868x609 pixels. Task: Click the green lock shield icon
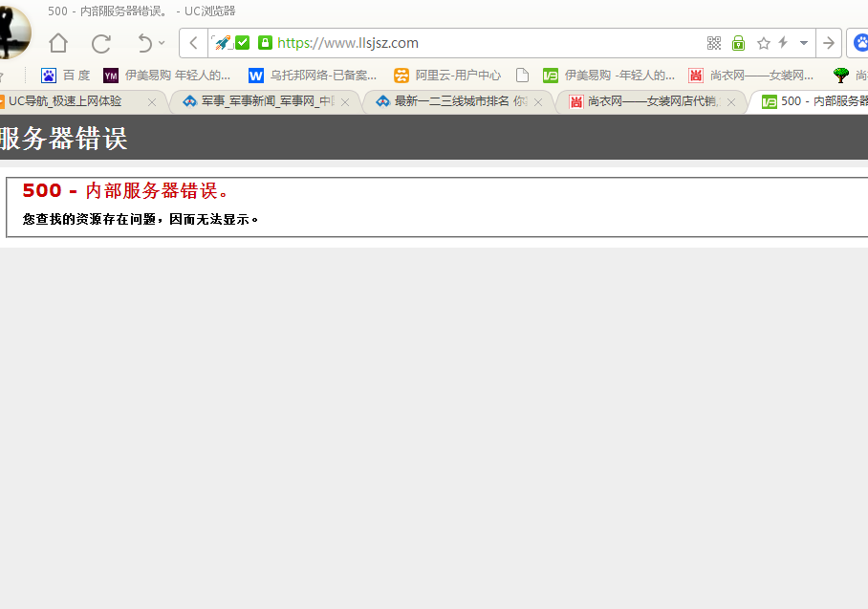(x=738, y=43)
